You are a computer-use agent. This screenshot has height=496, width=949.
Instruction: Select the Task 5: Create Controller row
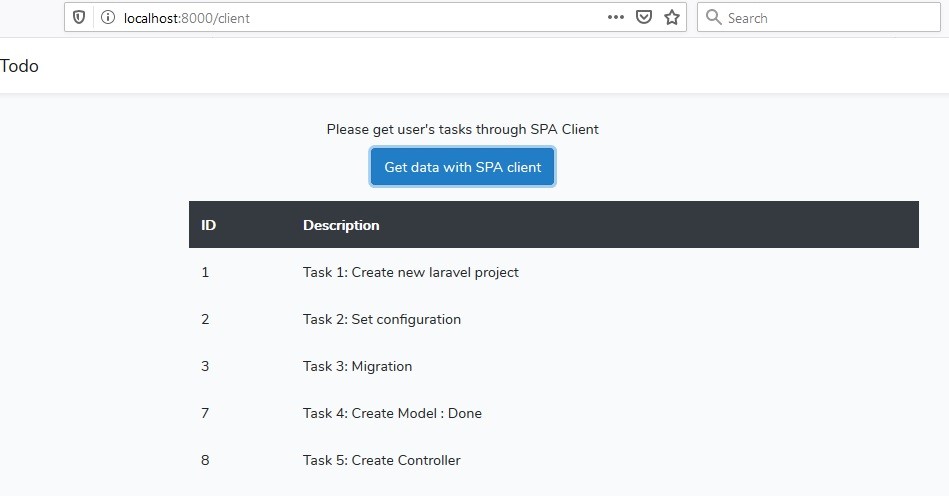554,460
